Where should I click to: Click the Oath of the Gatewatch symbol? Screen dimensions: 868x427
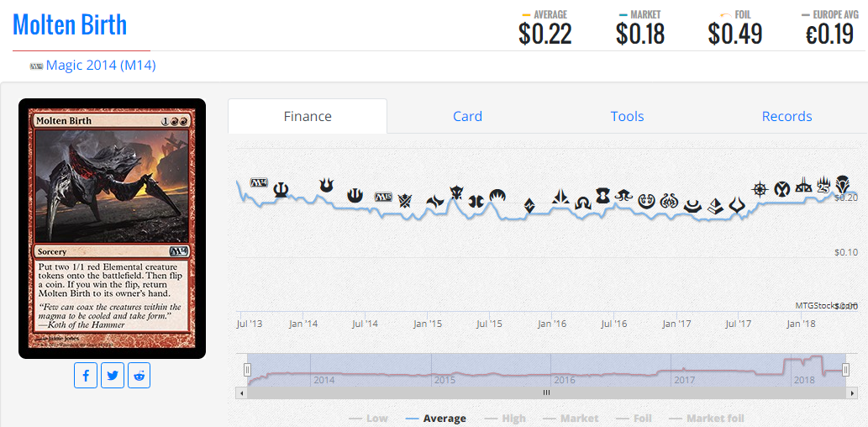(560, 197)
